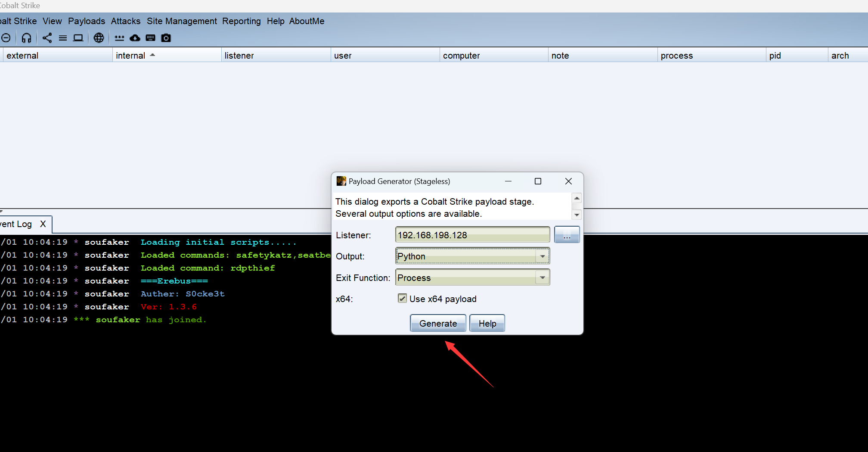The image size is (868, 452).
Task: Open the View menu
Action: (x=52, y=21)
